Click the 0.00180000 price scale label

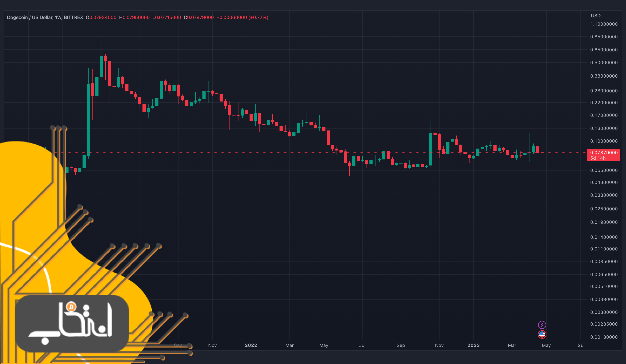click(x=604, y=337)
